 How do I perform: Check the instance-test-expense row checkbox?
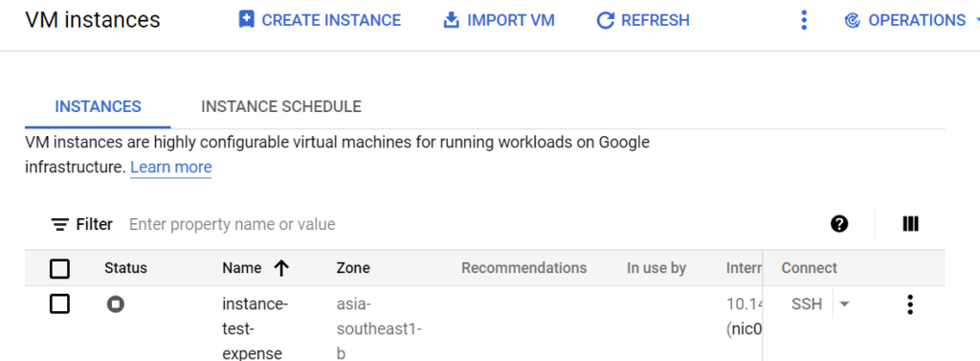(x=59, y=305)
